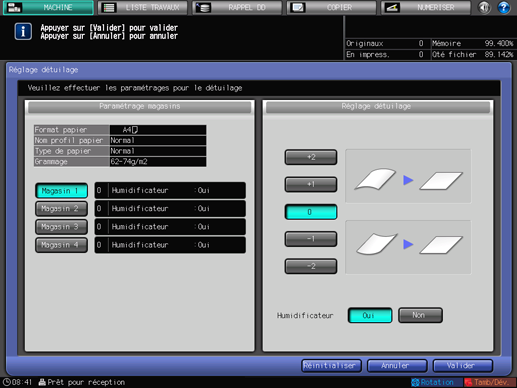The width and height of the screenshot is (517, 388).
Task: Select Magasin 3 tray
Action: pos(61,227)
